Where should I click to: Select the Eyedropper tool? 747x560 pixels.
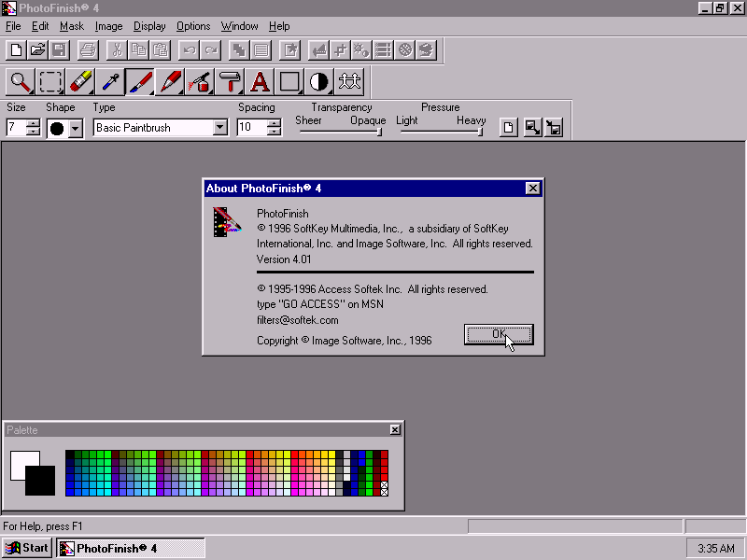coord(110,81)
